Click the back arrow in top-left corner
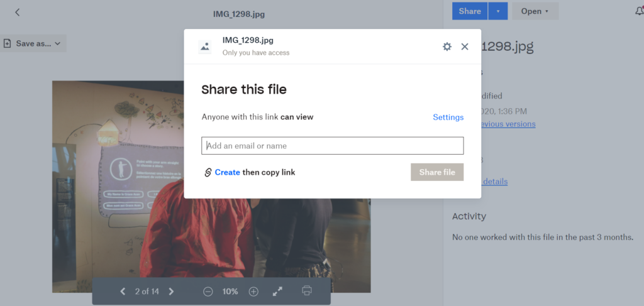Viewport: 644px width, 306px height. pos(17,12)
